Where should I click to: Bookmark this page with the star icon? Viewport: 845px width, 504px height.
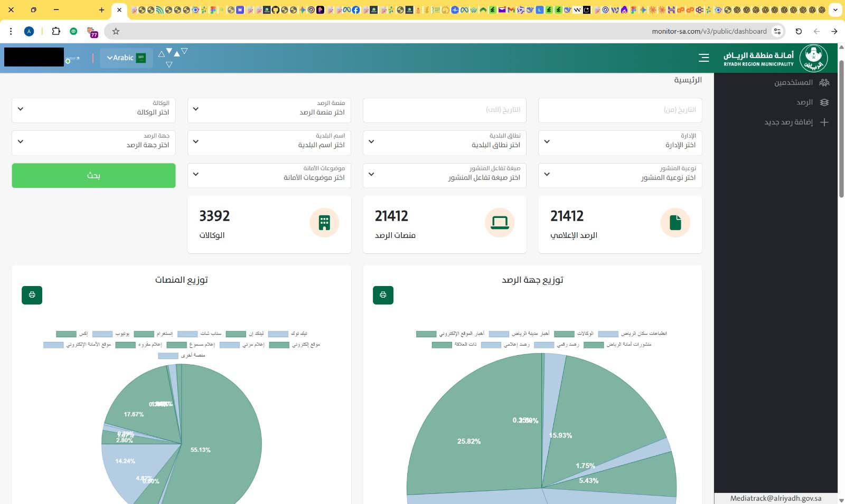tap(116, 31)
